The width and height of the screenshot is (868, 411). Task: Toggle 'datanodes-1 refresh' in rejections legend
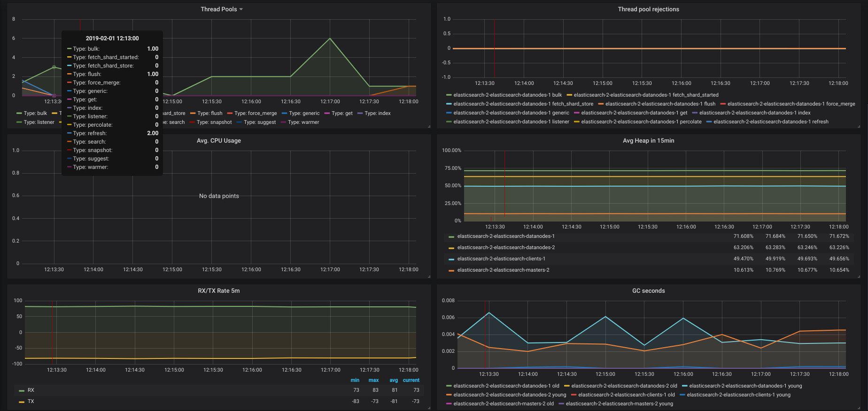(771, 122)
